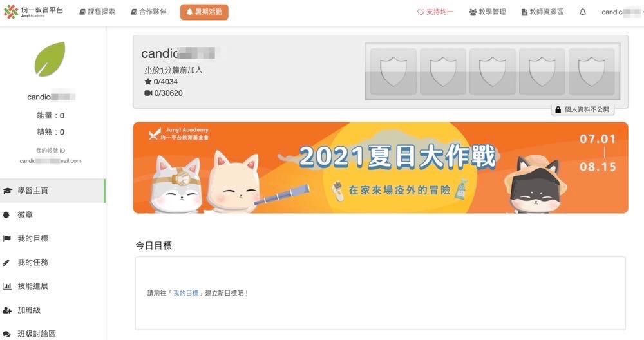Select the third empty badge shield slot
The image size is (644, 340).
point(492,71)
